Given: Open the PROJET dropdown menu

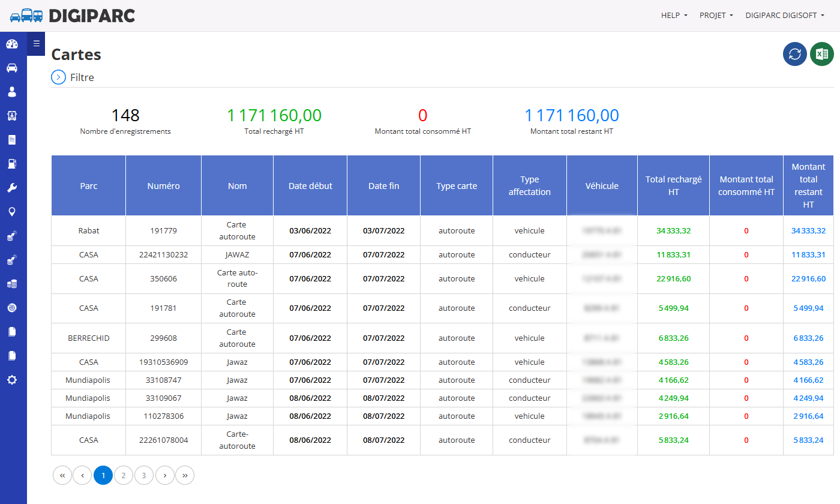Looking at the screenshot, I should tap(716, 16).
